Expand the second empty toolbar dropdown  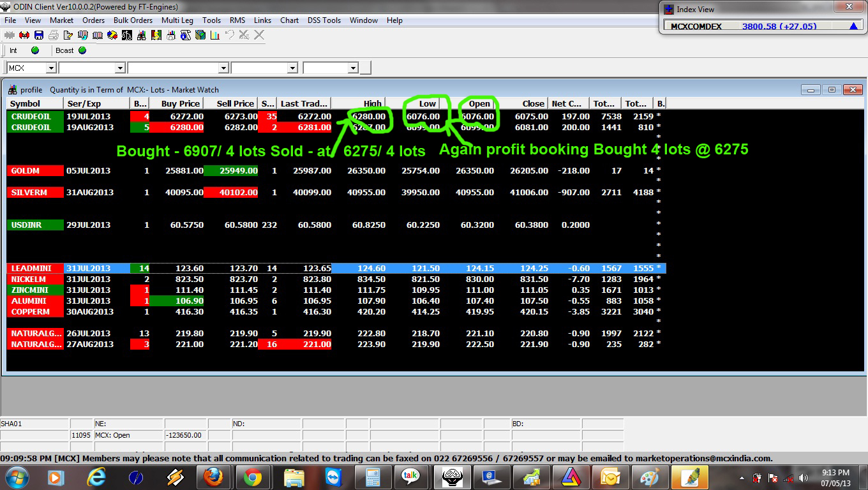pos(119,68)
